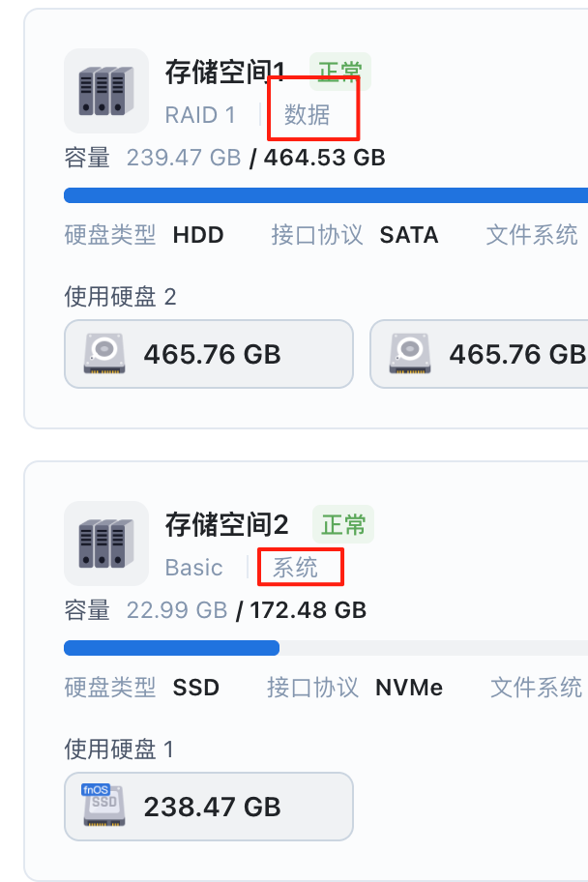Click the RAID 1 type label
588x882 pixels.
[200, 115]
